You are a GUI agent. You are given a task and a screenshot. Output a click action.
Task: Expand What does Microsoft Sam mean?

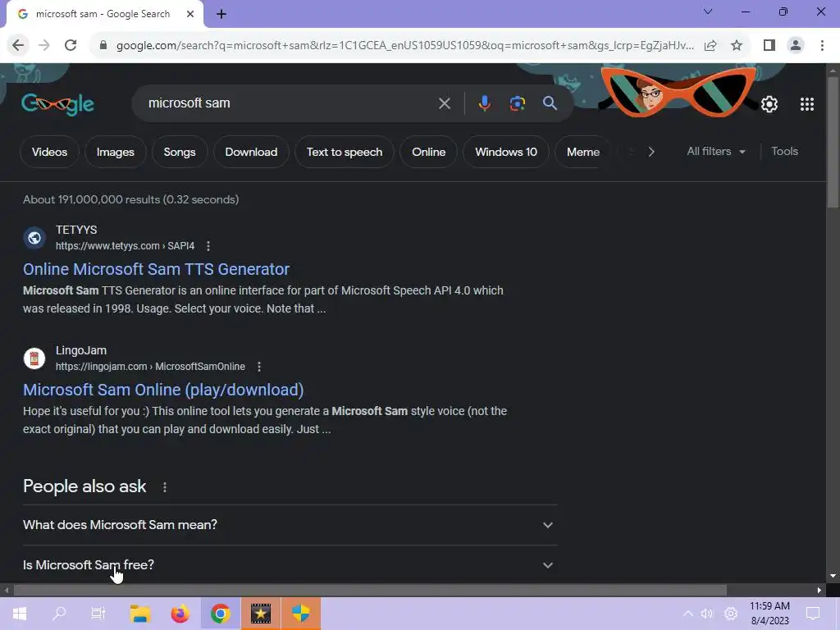[290, 525]
